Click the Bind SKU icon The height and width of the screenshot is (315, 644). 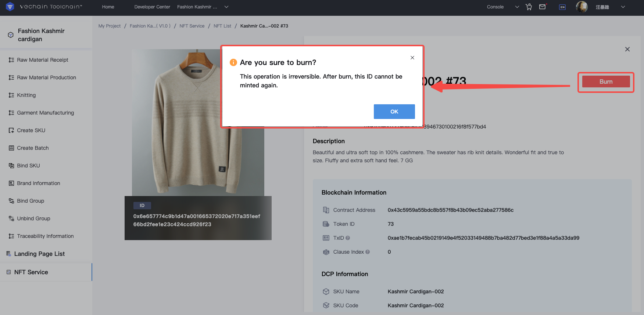point(11,166)
